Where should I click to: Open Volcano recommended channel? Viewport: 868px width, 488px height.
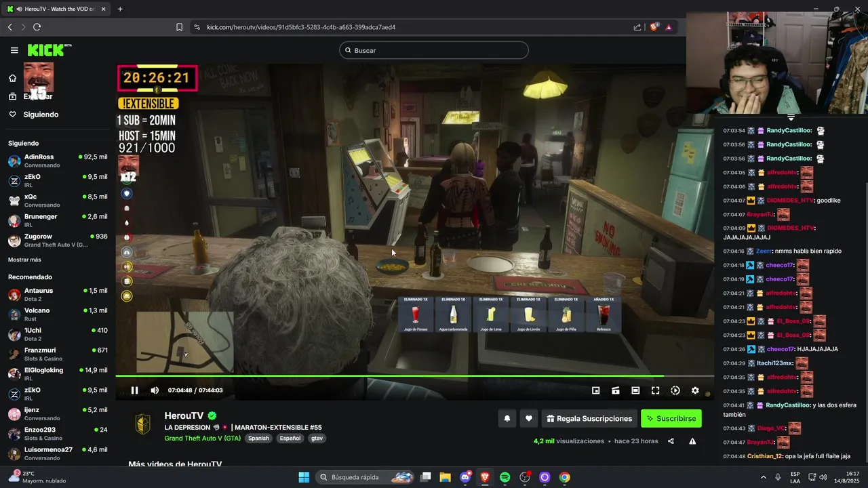click(x=58, y=314)
